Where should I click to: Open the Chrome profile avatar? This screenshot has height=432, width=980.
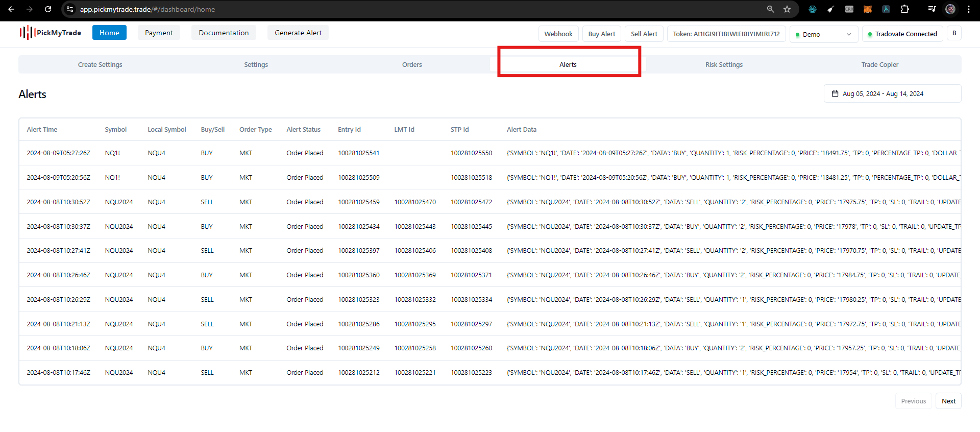950,9
